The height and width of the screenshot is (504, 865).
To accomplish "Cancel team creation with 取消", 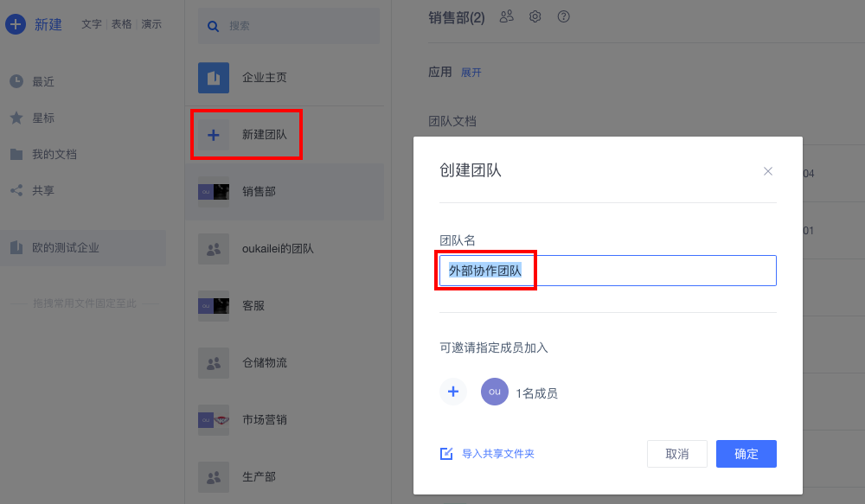I will point(677,454).
